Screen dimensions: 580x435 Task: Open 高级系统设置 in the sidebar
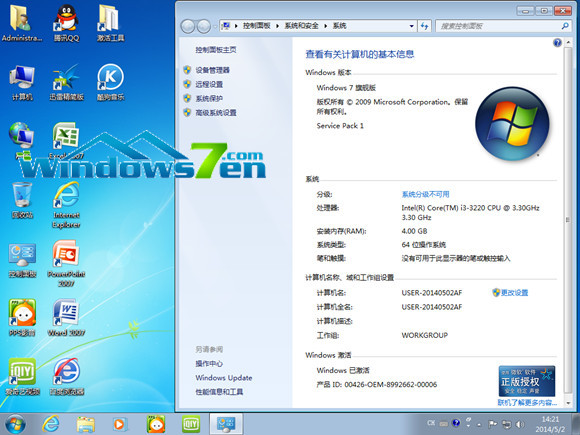(x=216, y=112)
